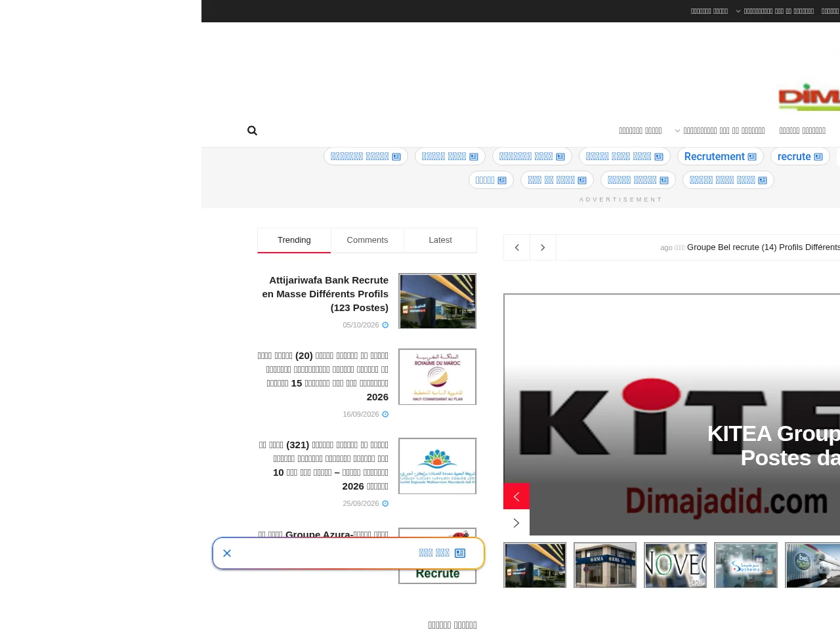840x630 pixels.
Task: Open Royaume du Maroc HCP thumbnail
Action: [x=438, y=377]
